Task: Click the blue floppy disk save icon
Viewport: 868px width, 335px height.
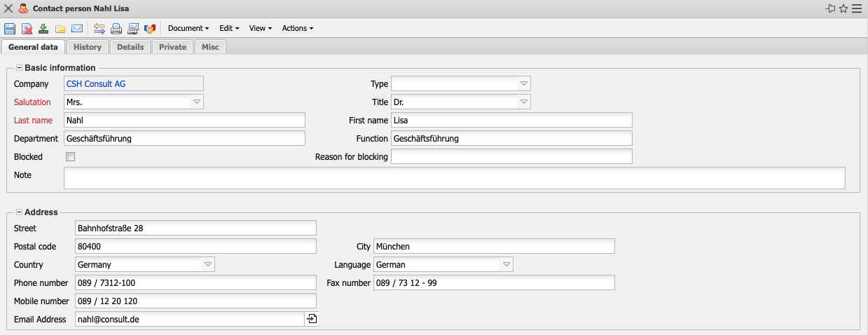Action: [10, 29]
